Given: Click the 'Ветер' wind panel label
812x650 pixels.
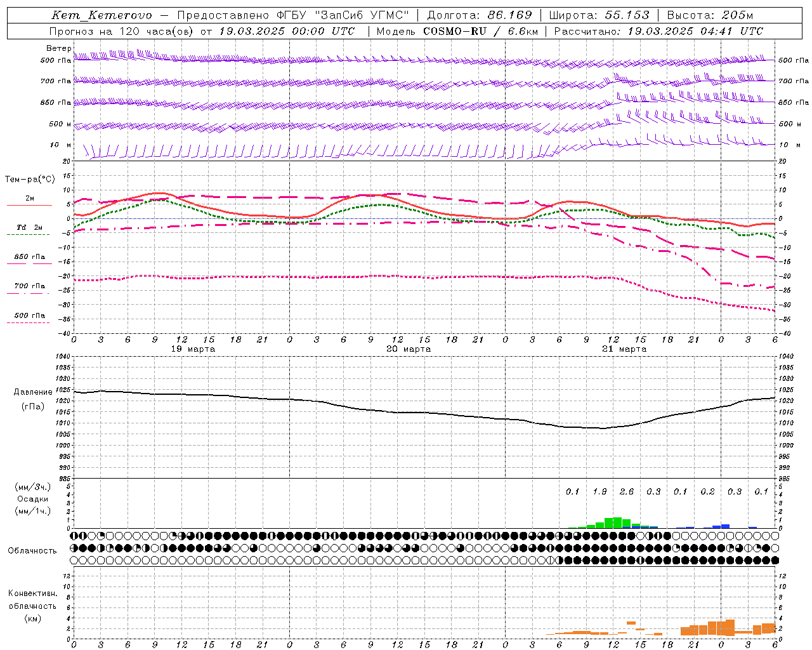Looking at the screenshot, I should (x=58, y=48).
